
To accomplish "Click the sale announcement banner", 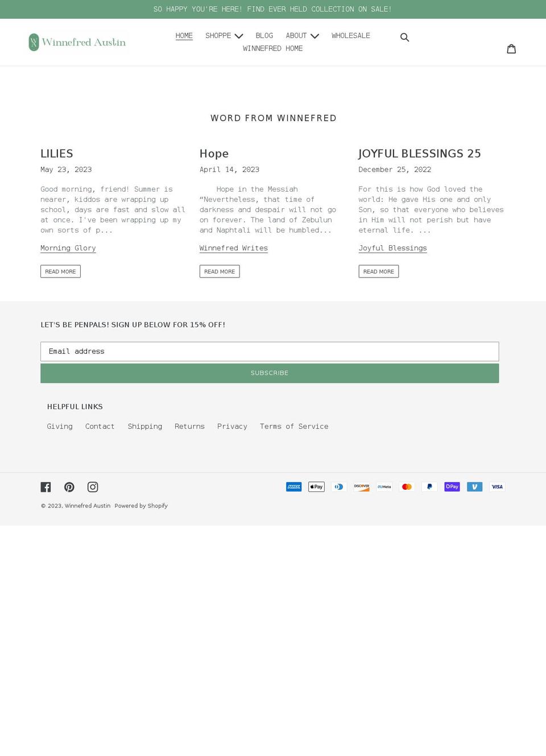I will (273, 9).
